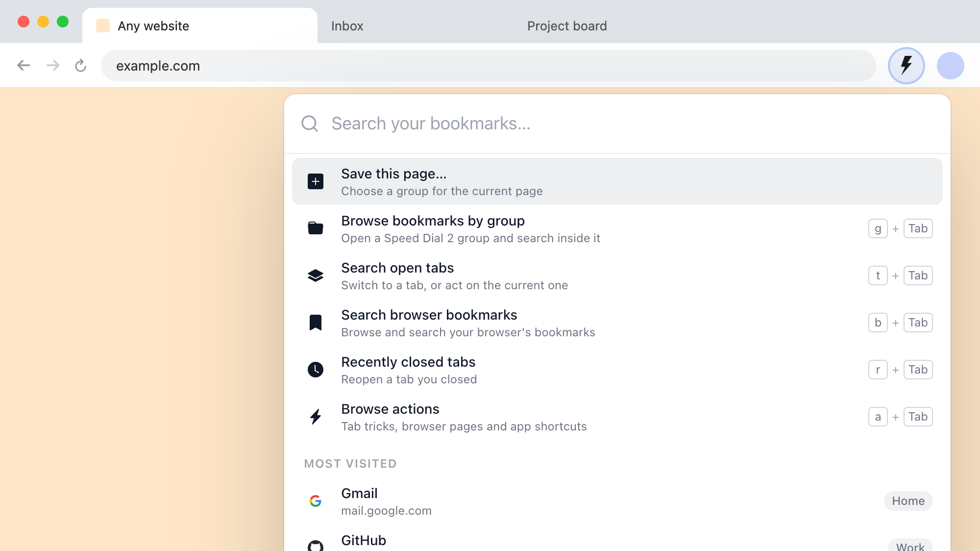Open Browse actions entry

pyautogui.click(x=617, y=417)
